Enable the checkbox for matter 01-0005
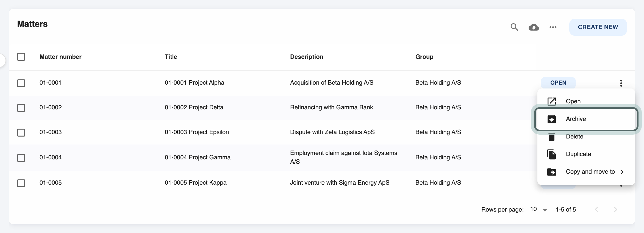644x233 pixels. click(x=21, y=183)
